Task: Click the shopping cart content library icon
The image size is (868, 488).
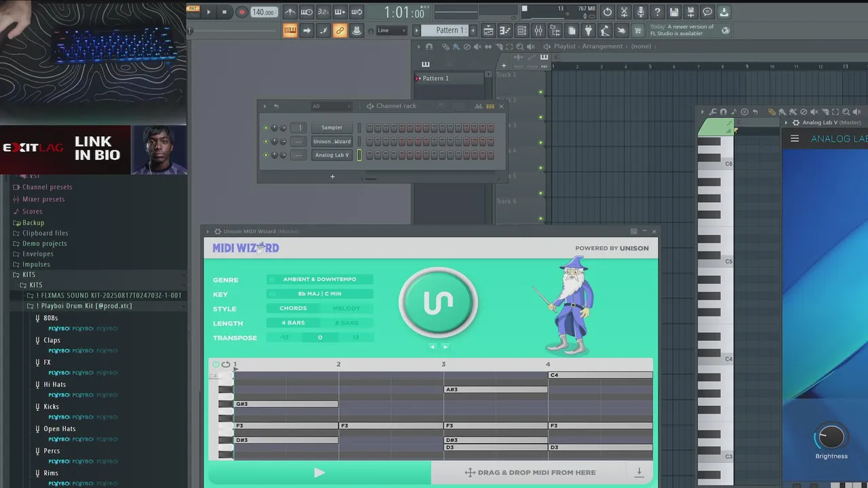Action: [637, 30]
